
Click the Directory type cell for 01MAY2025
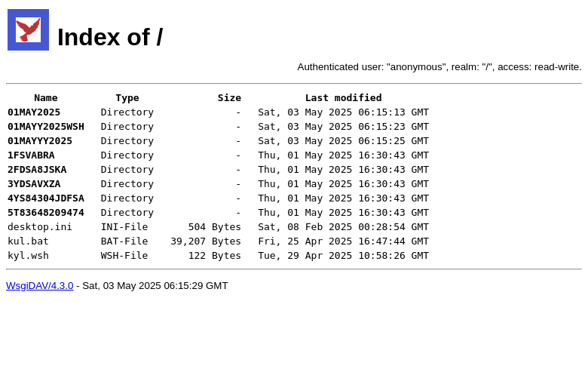tap(127, 112)
